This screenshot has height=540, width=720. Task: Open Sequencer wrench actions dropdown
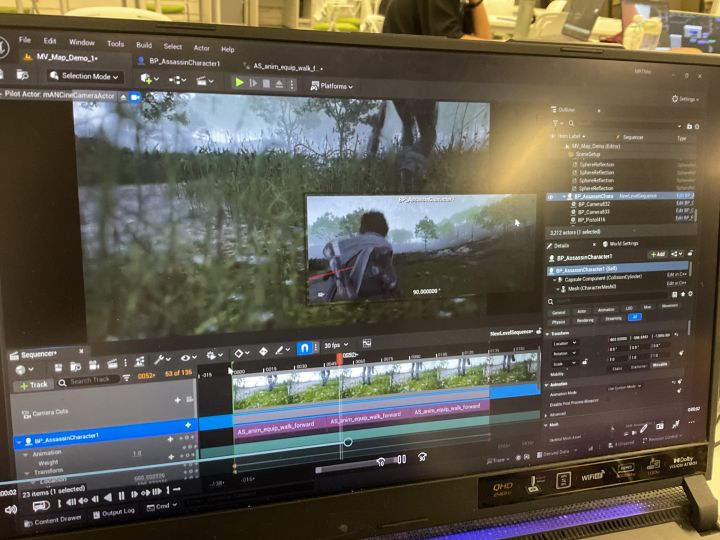(x=162, y=359)
